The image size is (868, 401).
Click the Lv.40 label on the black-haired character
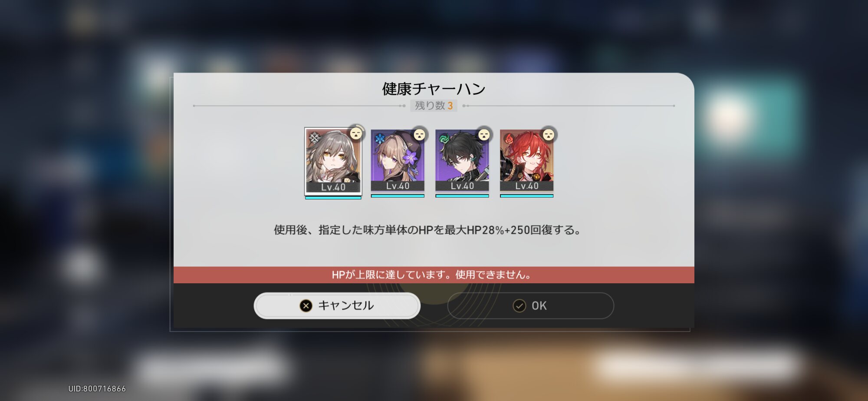click(462, 186)
